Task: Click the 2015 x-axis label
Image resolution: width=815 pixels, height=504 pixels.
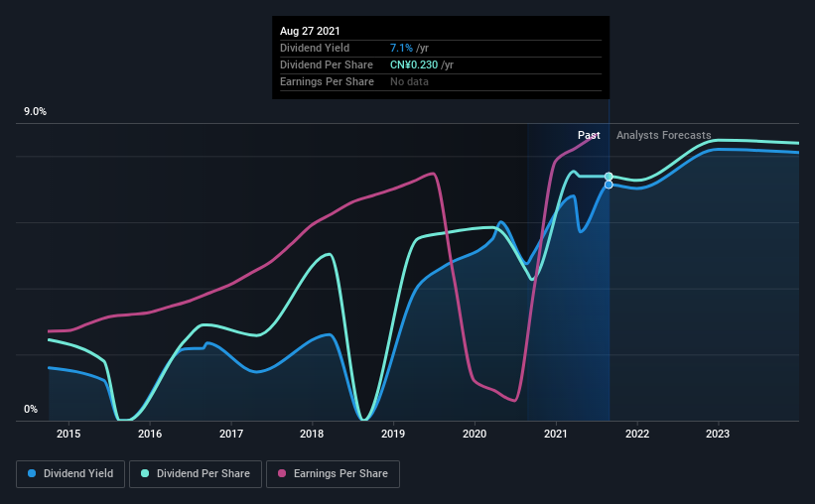Action: (68, 434)
